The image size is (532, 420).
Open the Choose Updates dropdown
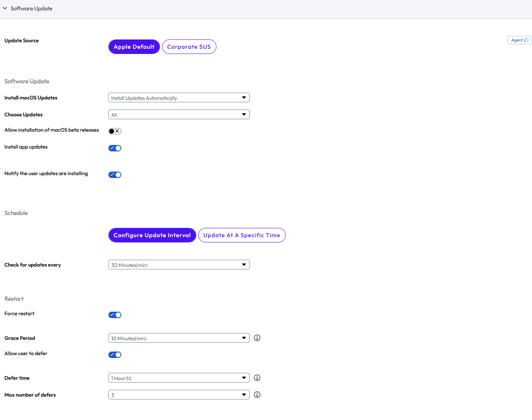point(179,114)
